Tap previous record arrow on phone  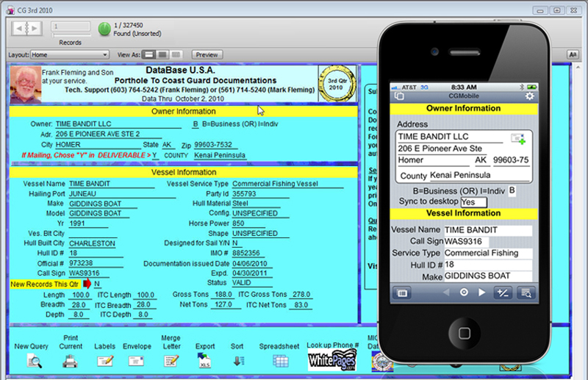pyautogui.click(x=446, y=293)
